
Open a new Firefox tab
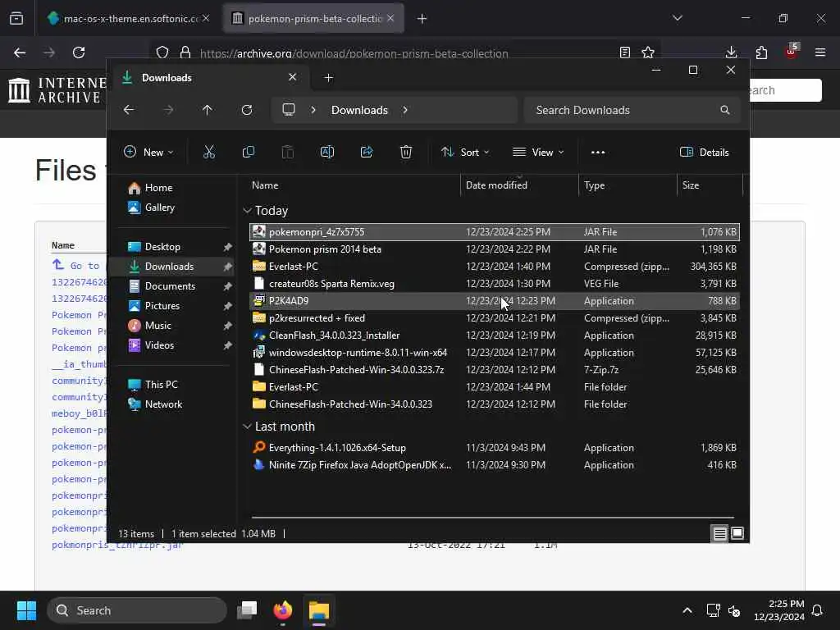tap(422, 19)
